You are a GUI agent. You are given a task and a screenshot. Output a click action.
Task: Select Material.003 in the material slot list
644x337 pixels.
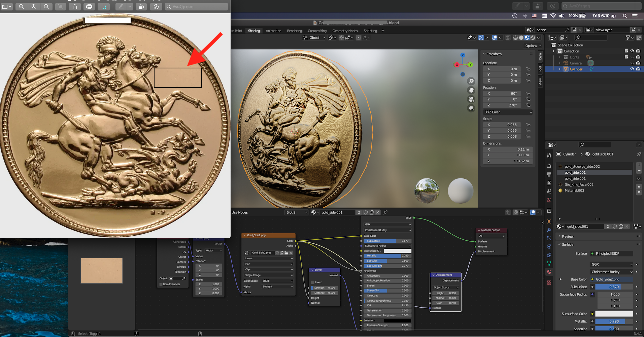point(574,191)
